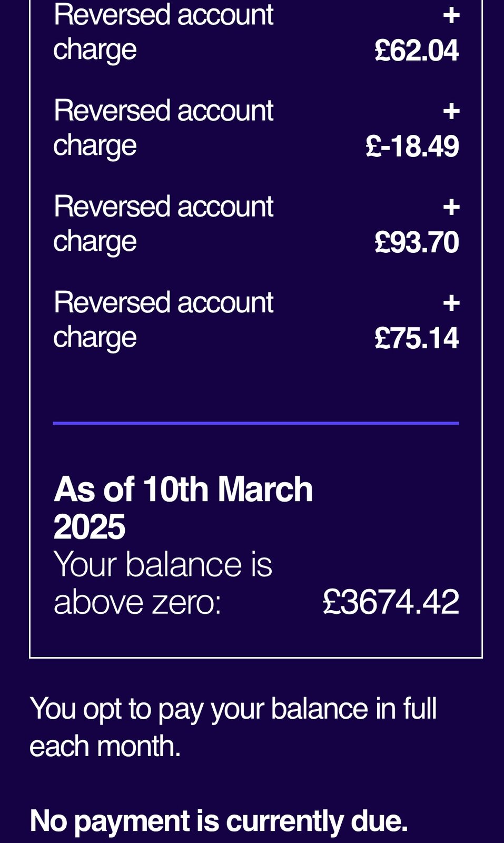Select the £93.70 reversed charge amount
The image size is (504, 843).
click(x=417, y=242)
